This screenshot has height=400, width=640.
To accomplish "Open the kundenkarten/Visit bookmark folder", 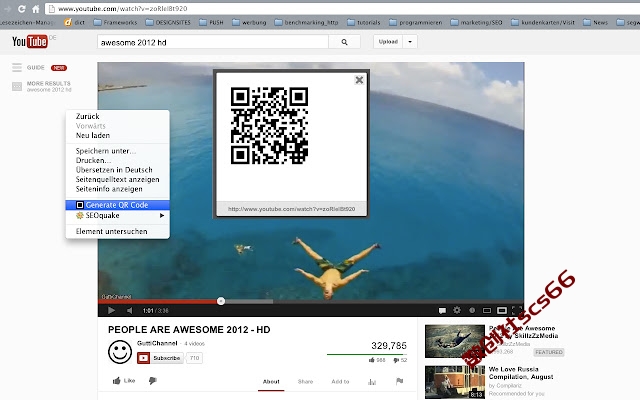I will (x=543, y=22).
